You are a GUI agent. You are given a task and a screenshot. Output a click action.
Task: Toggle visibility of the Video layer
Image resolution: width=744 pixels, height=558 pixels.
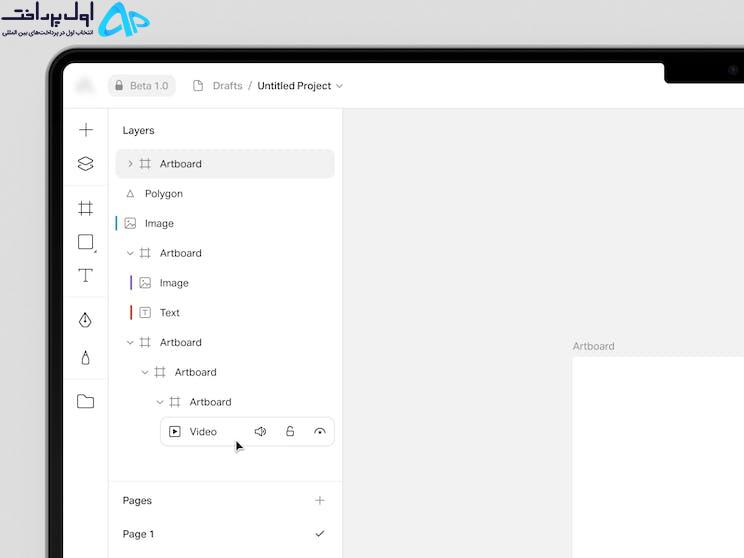(x=320, y=432)
